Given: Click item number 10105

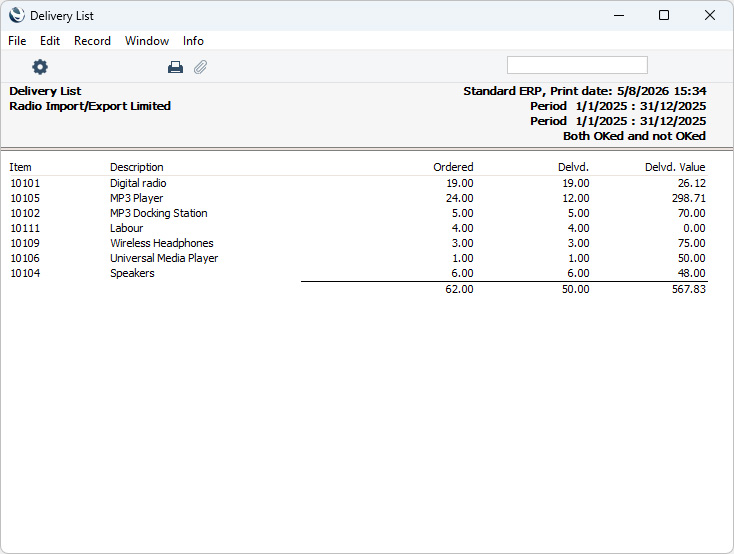Looking at the screenshot, I should click(x=25, y=198).
